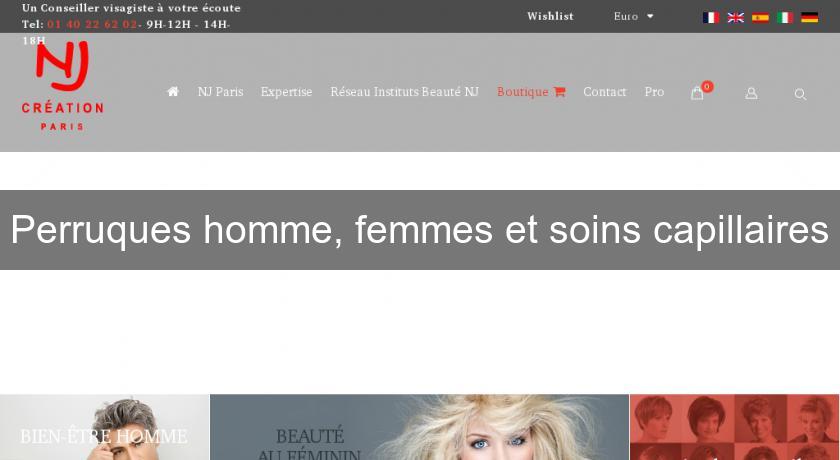Switch language with the German flag

(809, 17)
